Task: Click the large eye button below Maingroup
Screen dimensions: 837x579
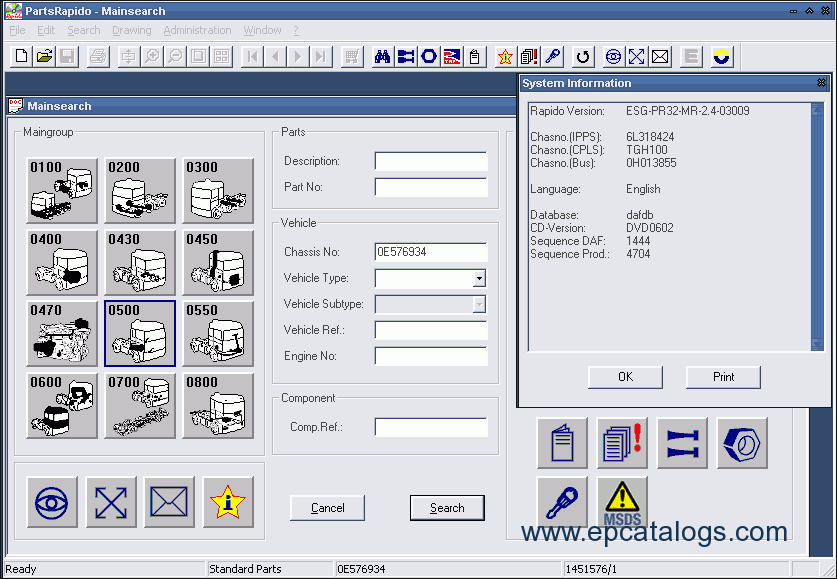Action: click(x=52, y=502)
